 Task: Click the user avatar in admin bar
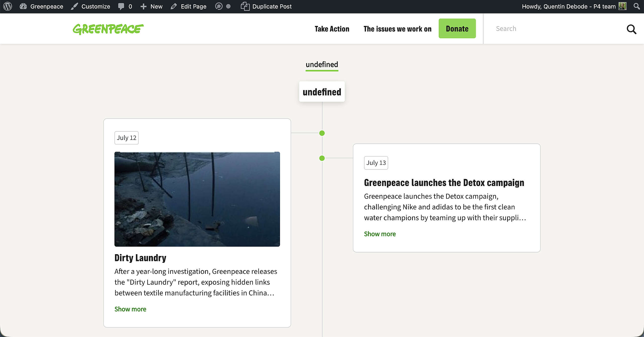click(623, 6)
